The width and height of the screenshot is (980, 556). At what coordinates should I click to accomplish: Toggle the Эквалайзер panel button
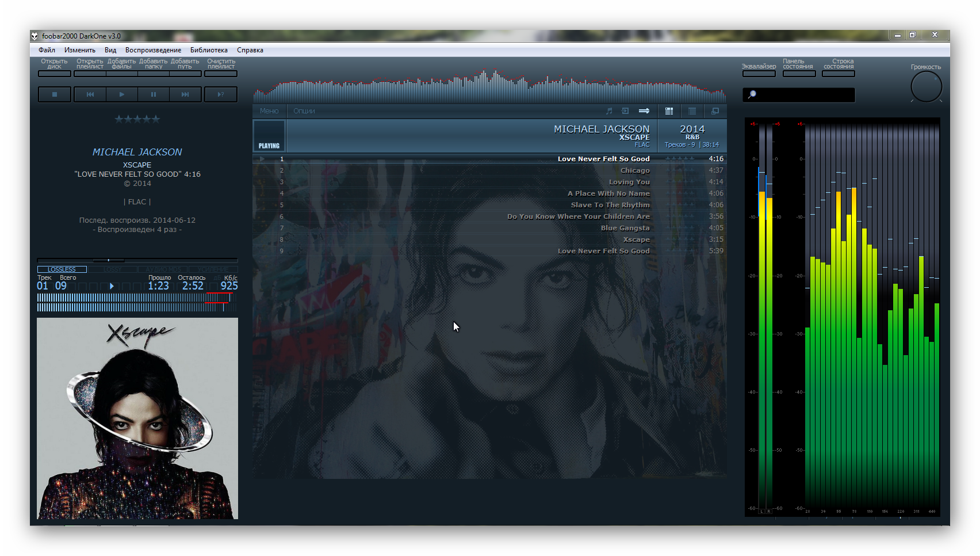click(759, 73)
